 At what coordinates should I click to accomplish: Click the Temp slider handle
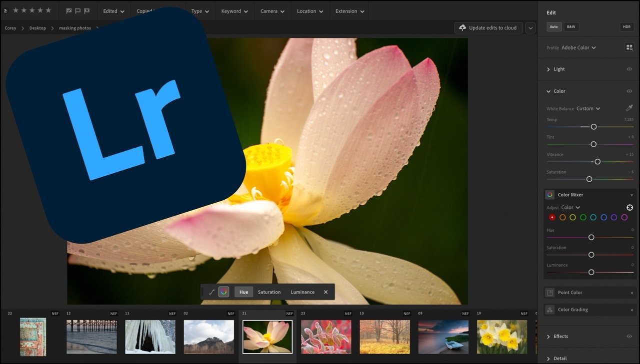click(593, 127)
